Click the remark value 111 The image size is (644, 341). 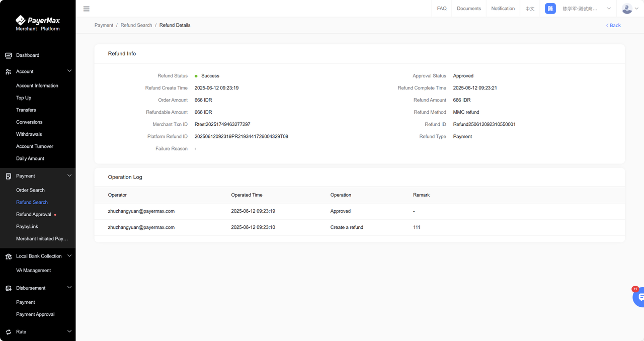click(x=417, y=227)
